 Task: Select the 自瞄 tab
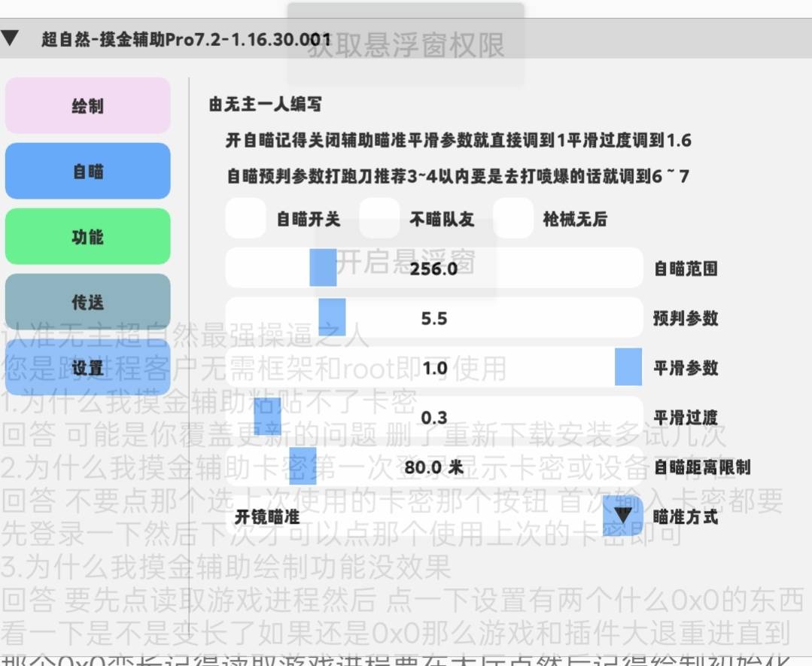[x=88, y=172]
